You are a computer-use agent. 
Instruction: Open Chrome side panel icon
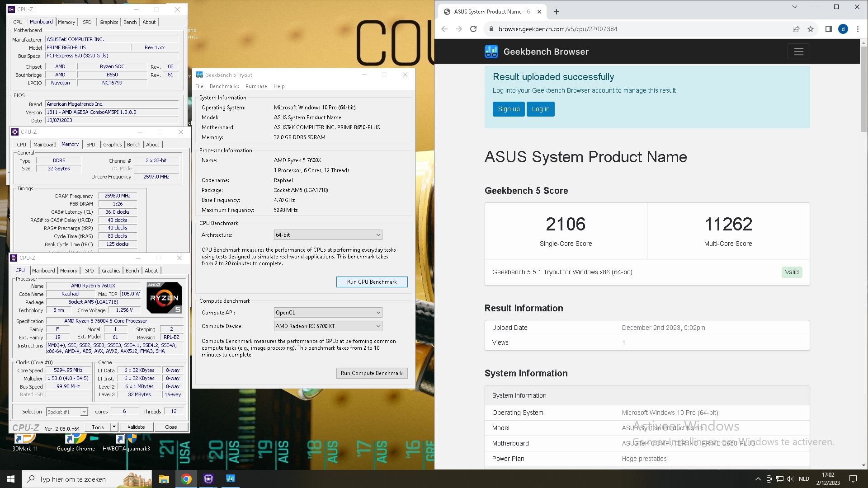tap(829, 29)
